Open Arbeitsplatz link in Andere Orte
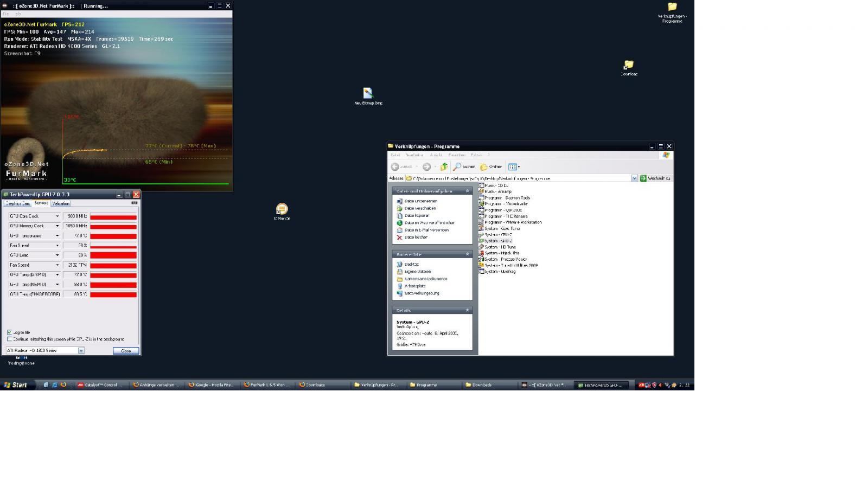 (411, 286)
